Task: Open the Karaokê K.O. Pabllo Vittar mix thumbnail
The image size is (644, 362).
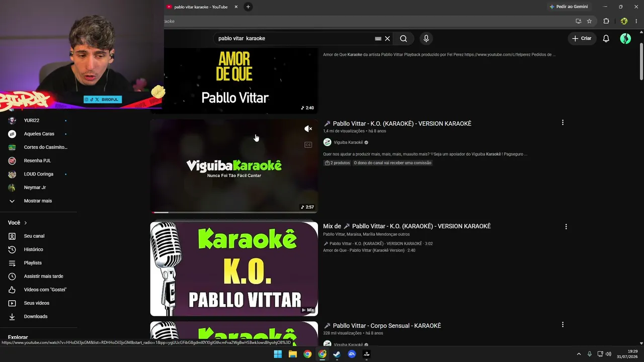Action: [234, 269]
